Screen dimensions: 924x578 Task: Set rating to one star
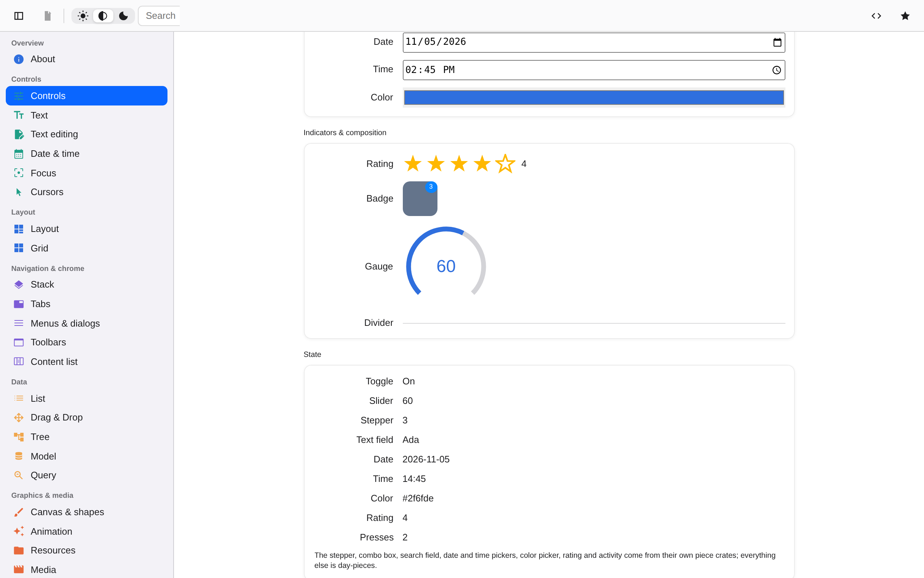413,164
